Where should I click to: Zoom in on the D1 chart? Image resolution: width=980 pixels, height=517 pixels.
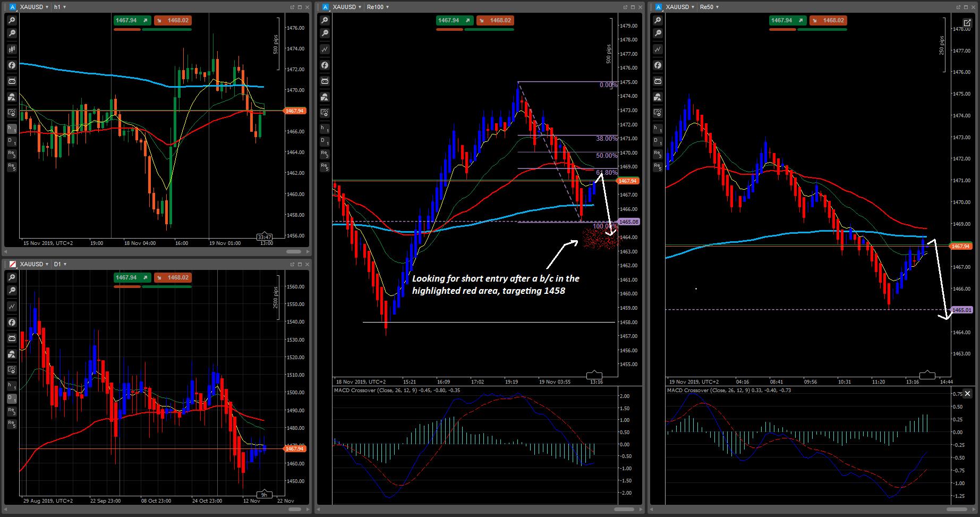[x=12, y=277]
